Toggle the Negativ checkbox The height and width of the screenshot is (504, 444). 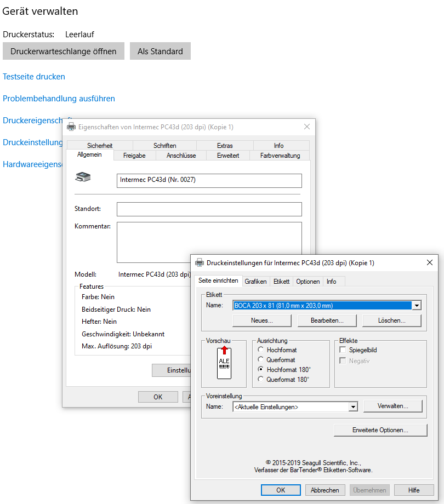point(343,360)
